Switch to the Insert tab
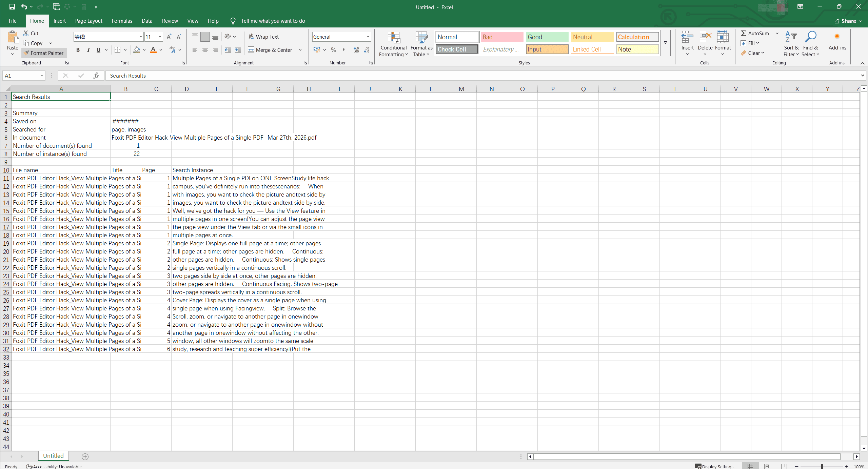 60,21
